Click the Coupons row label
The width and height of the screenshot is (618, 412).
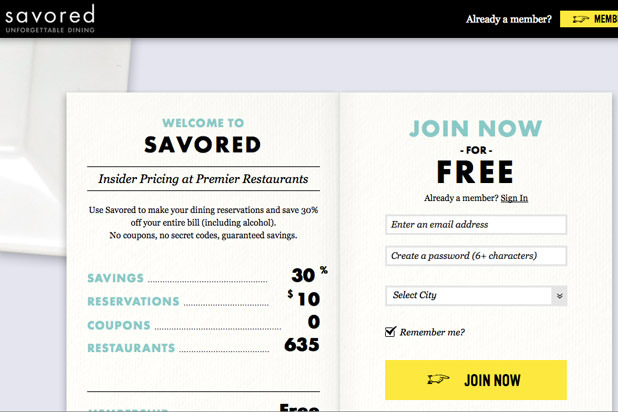(x=119, y=325)
